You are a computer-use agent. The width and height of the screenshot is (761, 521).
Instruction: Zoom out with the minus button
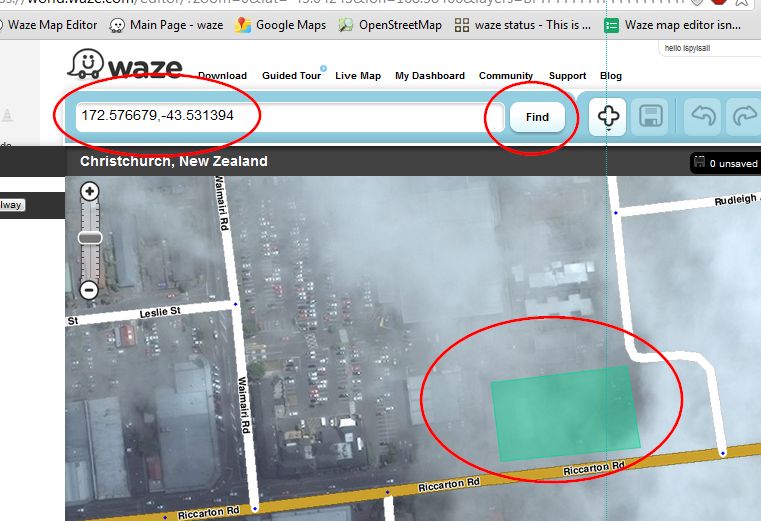[89, 290]
